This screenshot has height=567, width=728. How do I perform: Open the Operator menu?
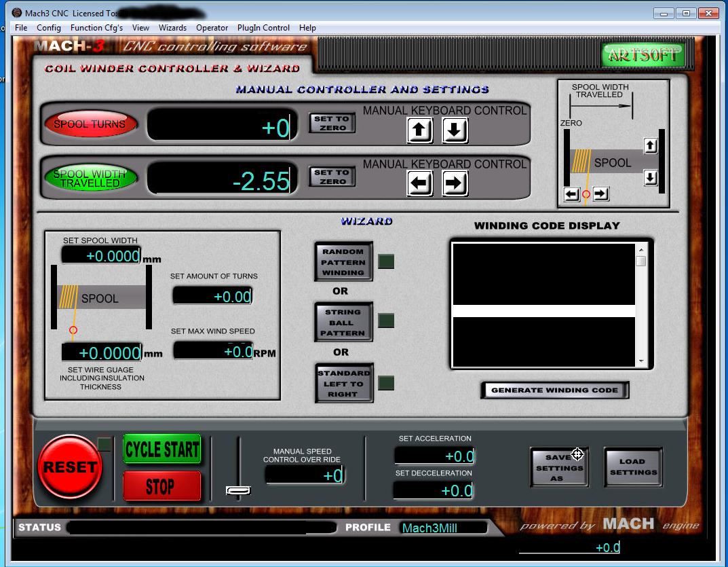tap(212, 28)
